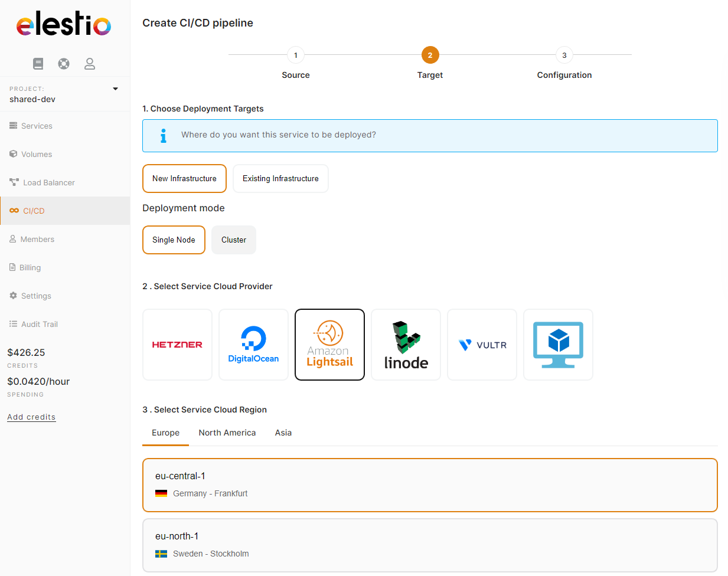
Task: Go back to step 1 Source
Action: pyautogui.click(x=296, y=55)
